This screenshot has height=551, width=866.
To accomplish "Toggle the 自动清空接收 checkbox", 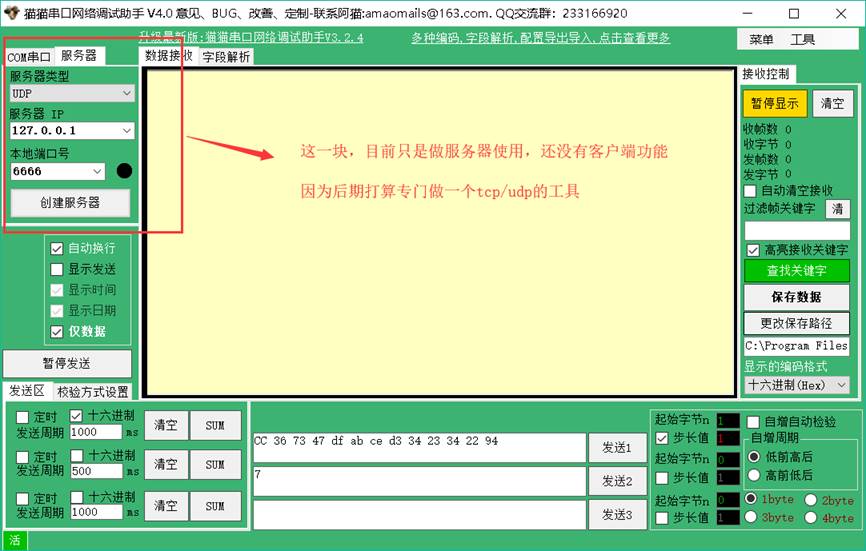I will point(750,190).
